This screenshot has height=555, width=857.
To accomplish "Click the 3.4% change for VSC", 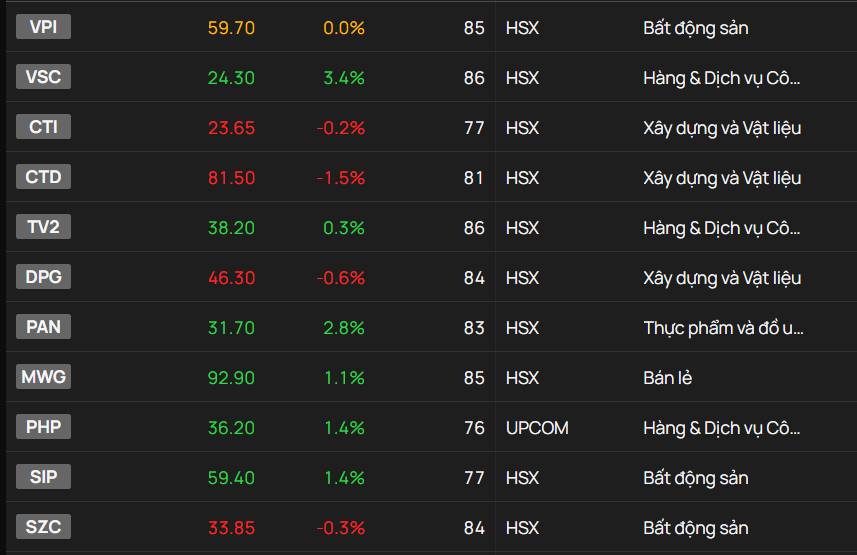I will (x=344, y=78).
